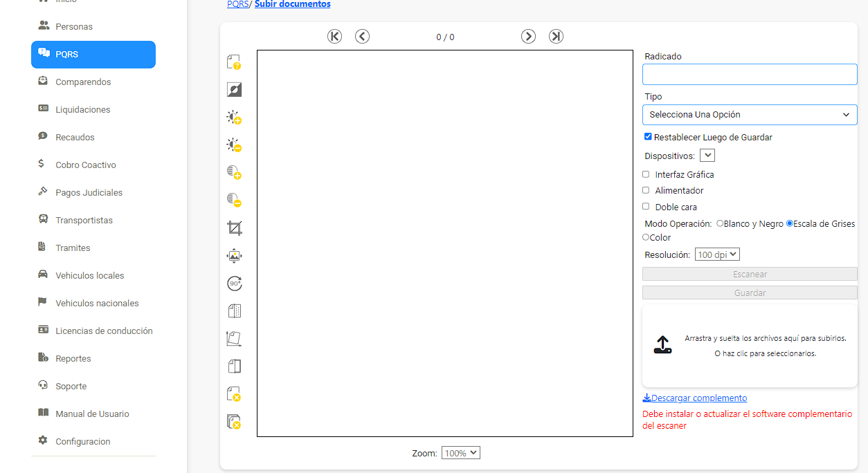Click the Guardar button
Image resolution: width=868 pixels, height=473 pixels.
[750, 293]
